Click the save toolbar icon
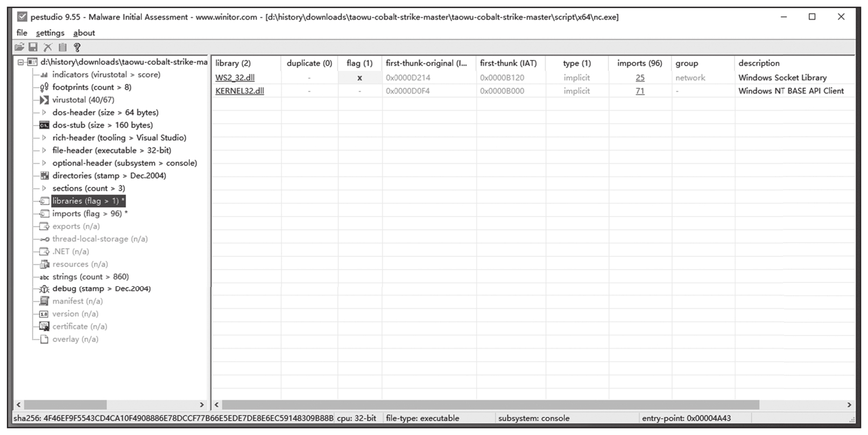Viewport: 868px width, 435px height. coord(33,47)
